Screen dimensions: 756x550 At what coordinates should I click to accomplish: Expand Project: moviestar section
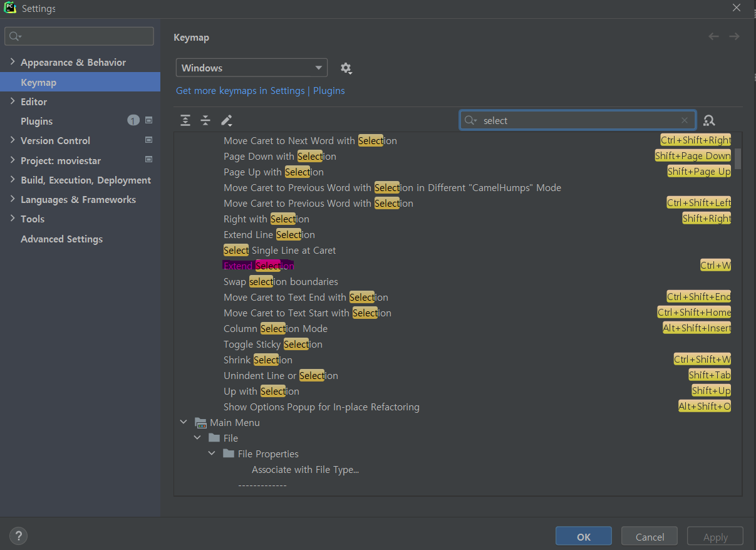[x=13, y=160]
